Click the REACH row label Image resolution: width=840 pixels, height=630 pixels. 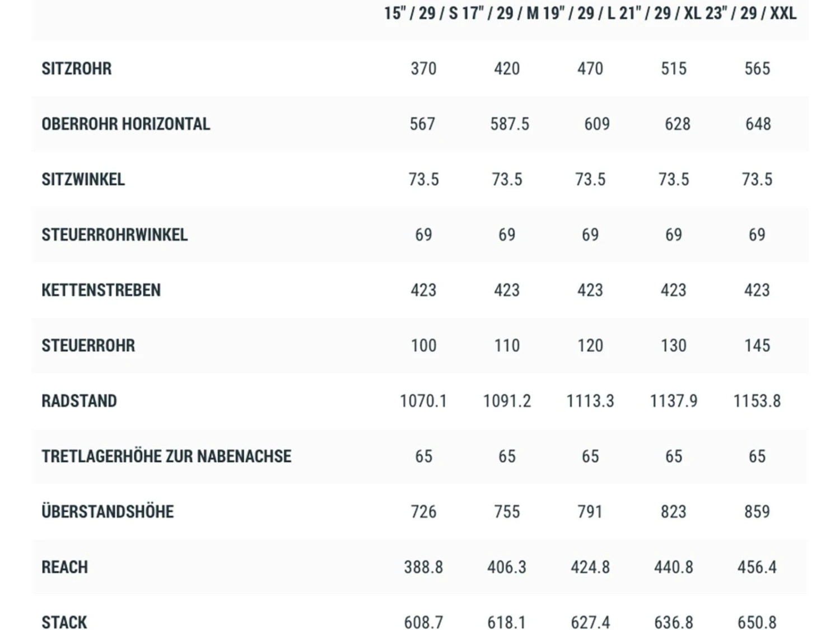[x=65, y=567]
